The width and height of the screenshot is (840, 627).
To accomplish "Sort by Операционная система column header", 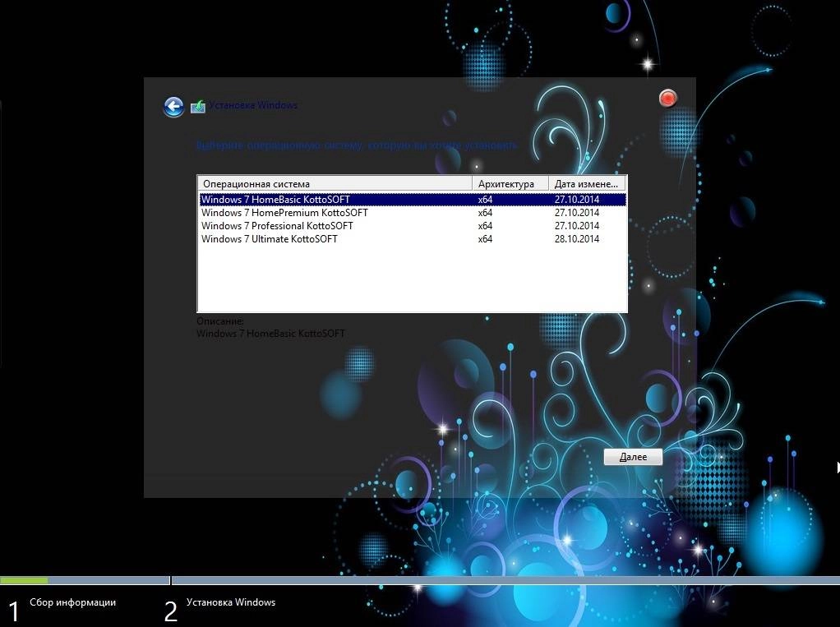I will pyautogui.click(x=335, y=183).
